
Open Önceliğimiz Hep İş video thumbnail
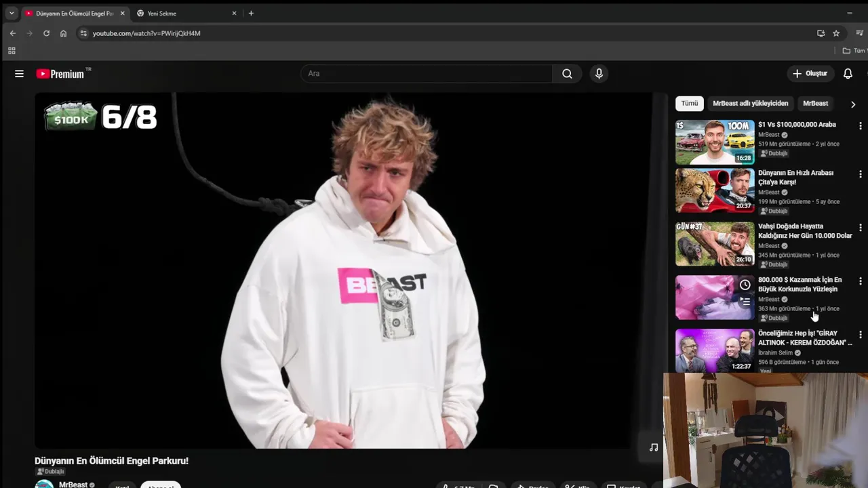[x=715, y=350]
